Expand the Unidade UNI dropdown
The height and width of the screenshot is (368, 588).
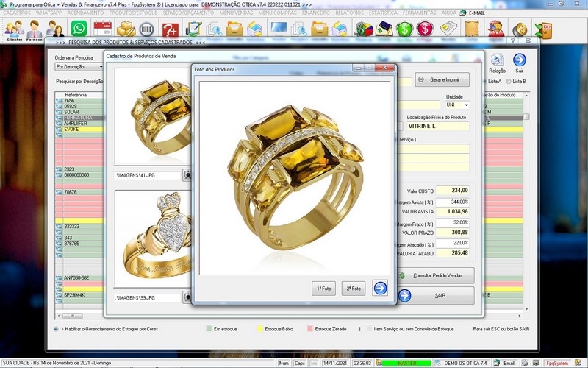tap(465, 105)
